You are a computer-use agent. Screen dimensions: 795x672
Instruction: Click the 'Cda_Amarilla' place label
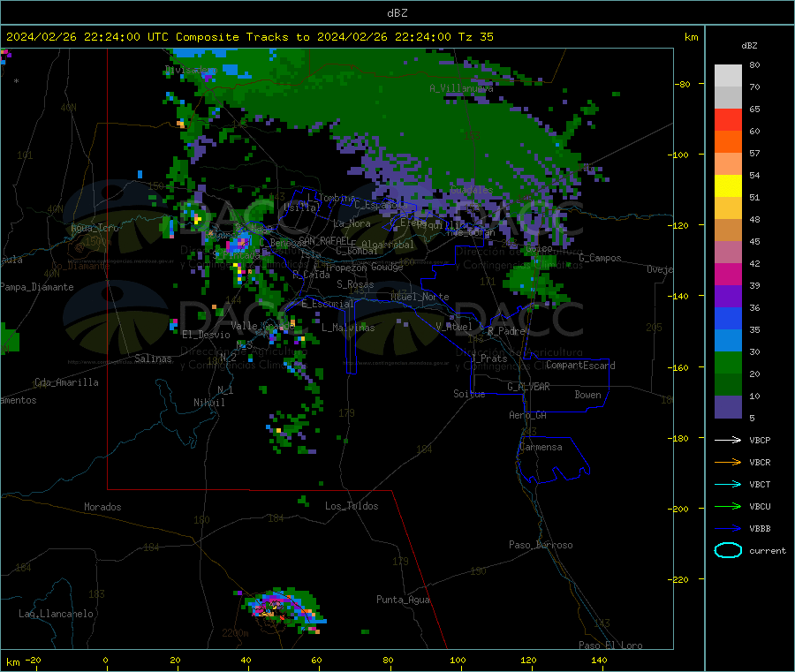(x=66, y=382)
